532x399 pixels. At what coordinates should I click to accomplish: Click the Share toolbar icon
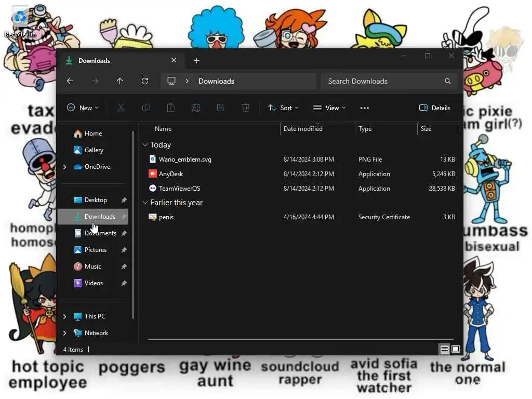coord(220,108)
